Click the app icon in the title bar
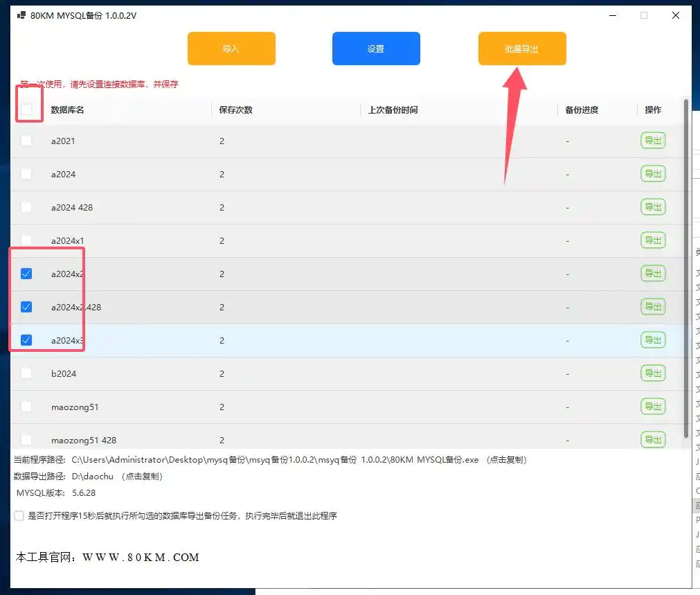 tap(21, 16)
